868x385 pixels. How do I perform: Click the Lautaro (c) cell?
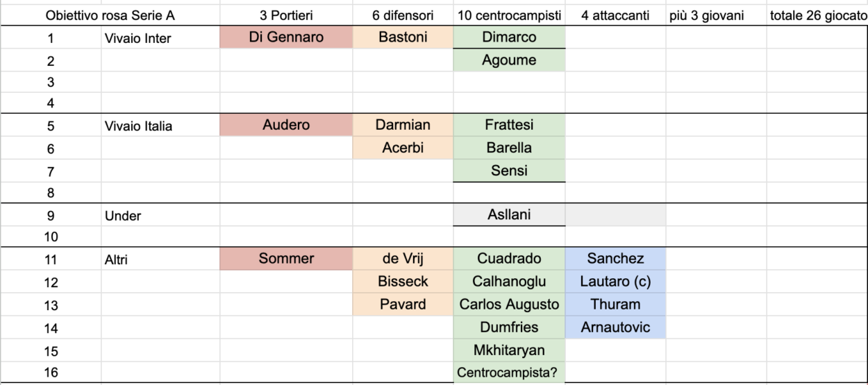(615, 282)
